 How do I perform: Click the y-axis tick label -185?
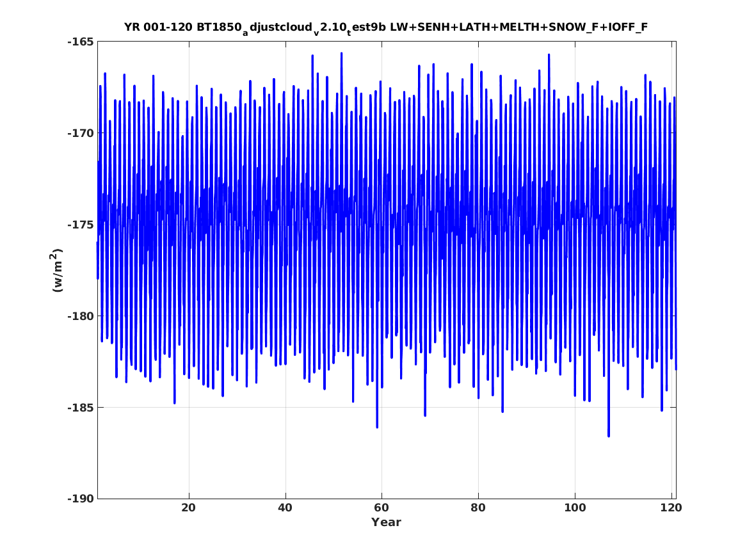point(81,408)
